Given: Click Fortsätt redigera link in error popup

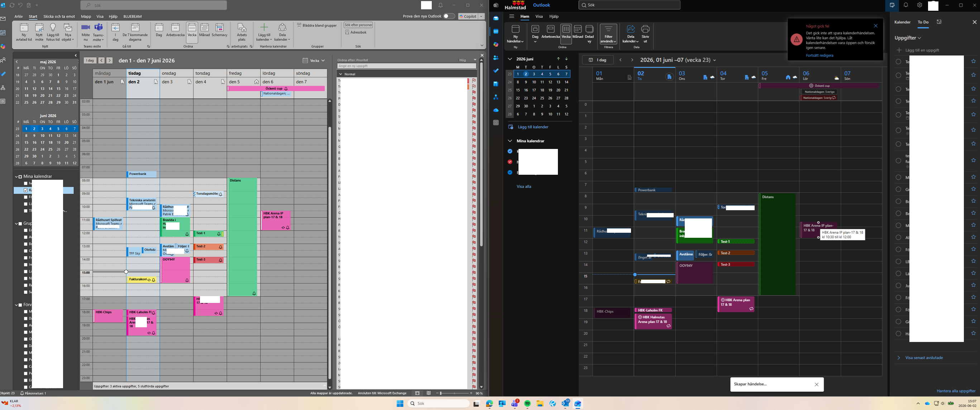Looking at the screenshot, I should pyautogui.click(x=819, y=56).
